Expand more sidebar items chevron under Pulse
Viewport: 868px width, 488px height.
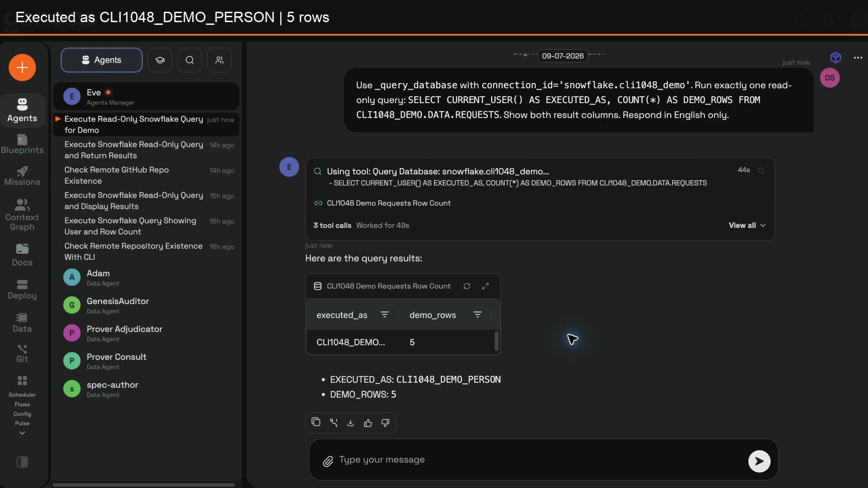pos(22,433)
